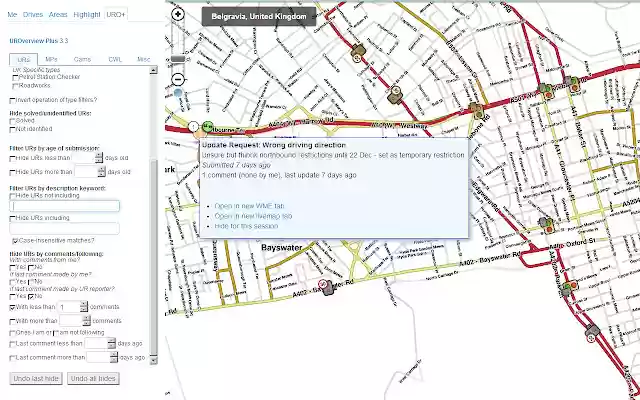Select the URO+ tab
The image size is (640, 400).
tap(116, 14)
